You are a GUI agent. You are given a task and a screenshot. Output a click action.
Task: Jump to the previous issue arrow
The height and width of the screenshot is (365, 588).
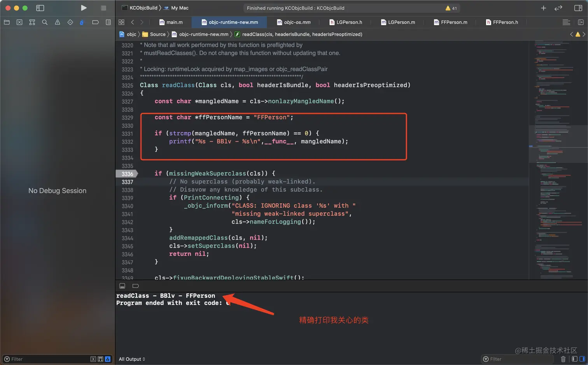(x=571, y=34)
